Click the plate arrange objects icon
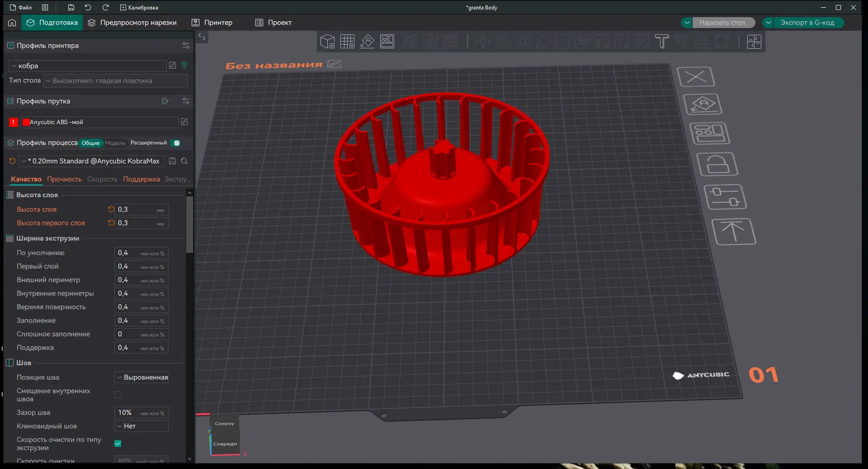868x469 pixels. (710, 133)
